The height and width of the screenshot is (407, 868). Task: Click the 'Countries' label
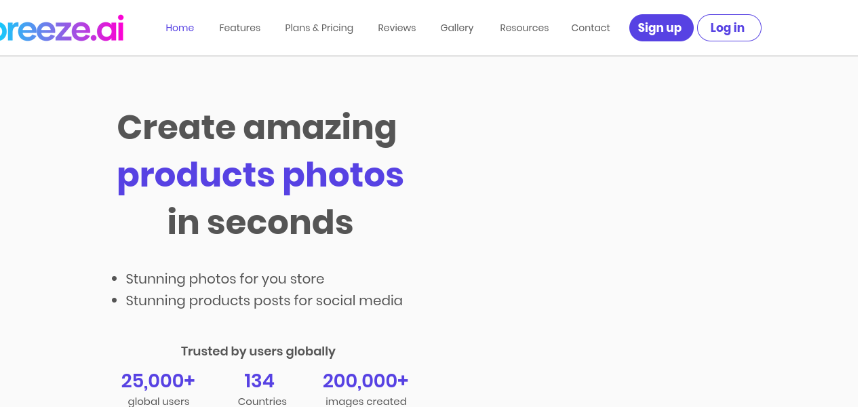click(x=262, y=401)
